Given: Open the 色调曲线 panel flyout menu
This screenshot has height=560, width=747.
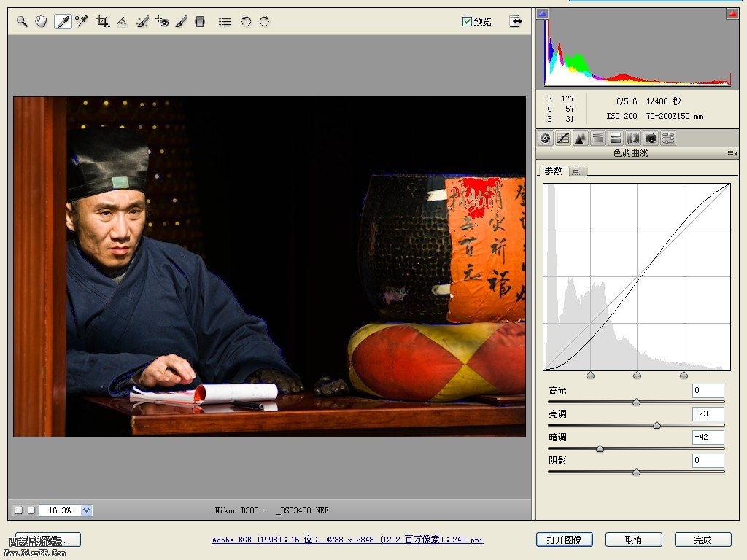Looking at the screenshot, I should 731,153.
